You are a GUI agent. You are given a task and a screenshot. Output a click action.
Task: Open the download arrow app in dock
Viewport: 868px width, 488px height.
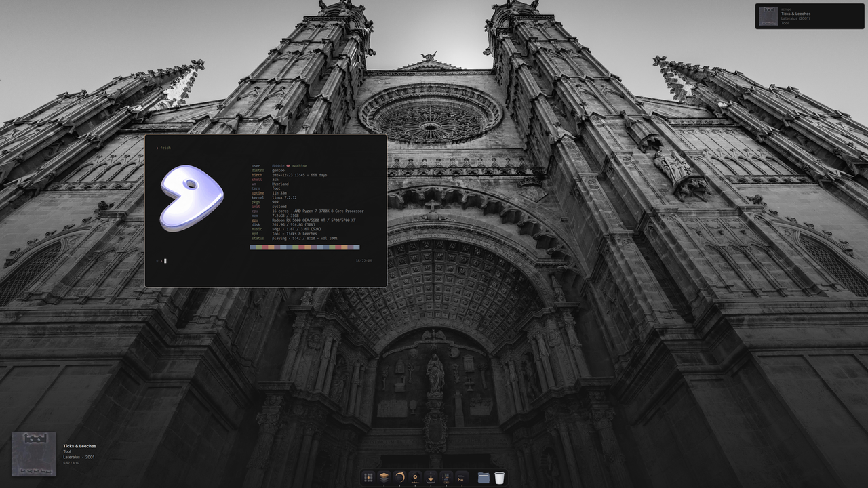coord(431,477)
